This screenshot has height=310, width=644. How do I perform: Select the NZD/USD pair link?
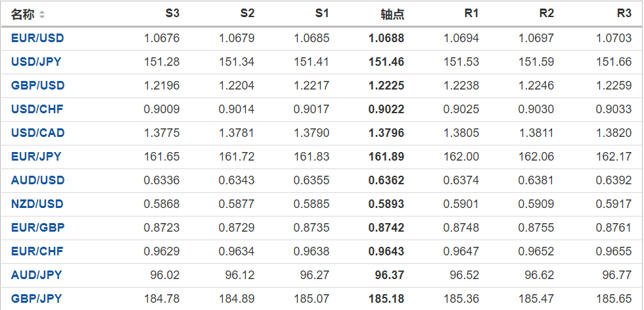[x=37, y=204]
